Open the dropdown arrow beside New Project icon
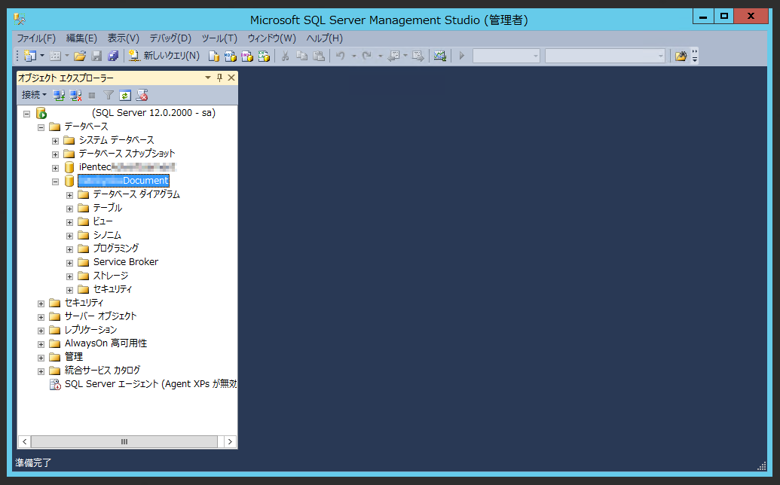Viewport: 780px width, 485px height. click(x=42, y=56)
